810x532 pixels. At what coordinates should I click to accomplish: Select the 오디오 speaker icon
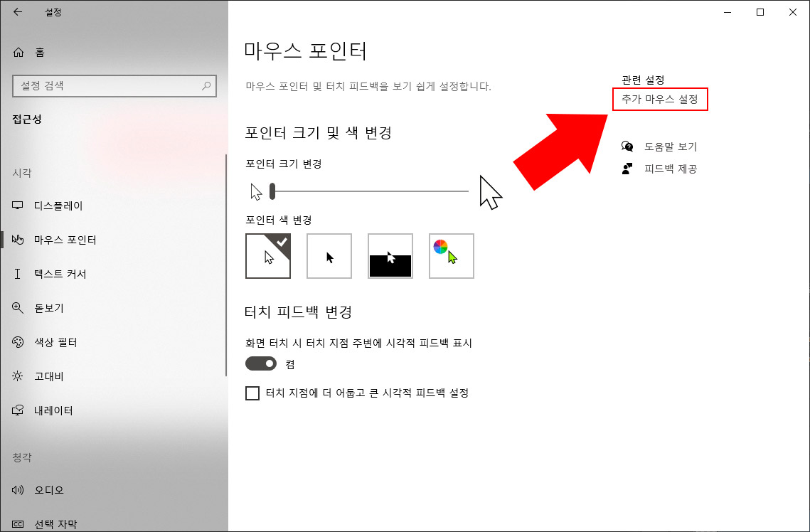tap(18, 489)
